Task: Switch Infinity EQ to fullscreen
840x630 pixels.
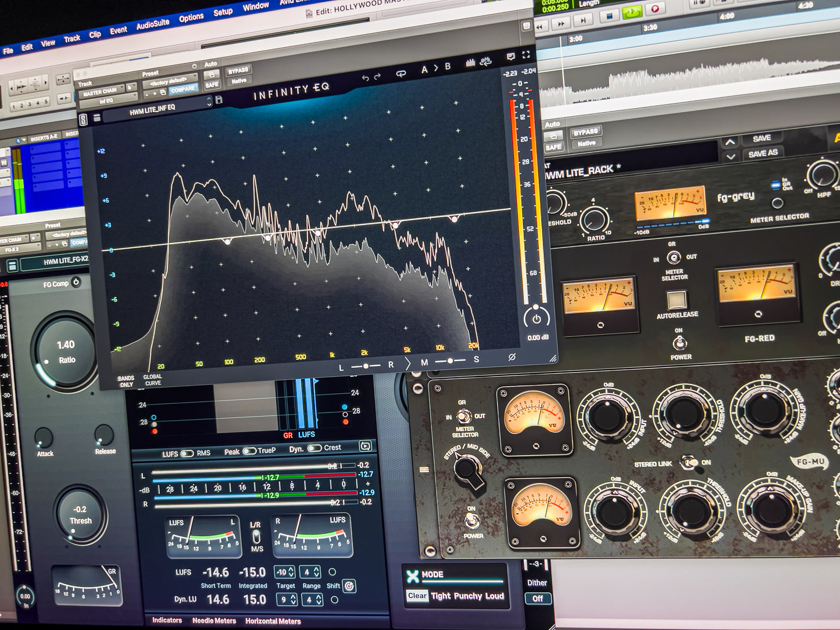Action: click(x=526, y=55)
